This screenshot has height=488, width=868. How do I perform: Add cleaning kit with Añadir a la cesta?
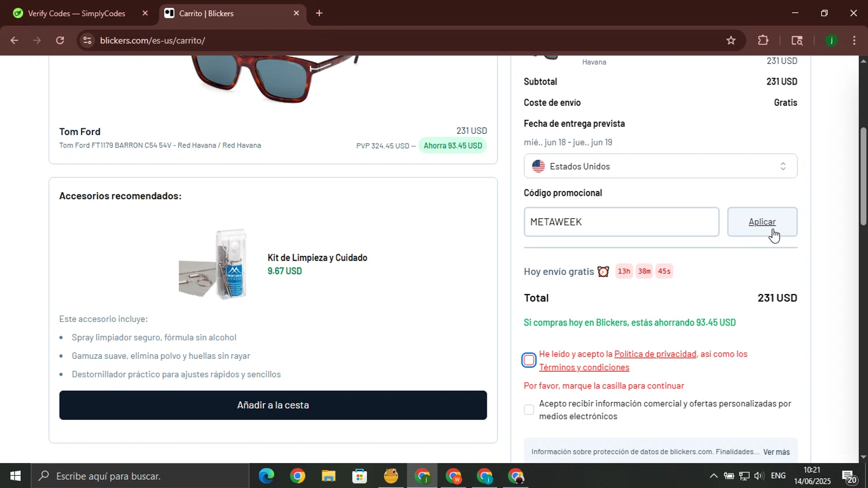(273, 405)
